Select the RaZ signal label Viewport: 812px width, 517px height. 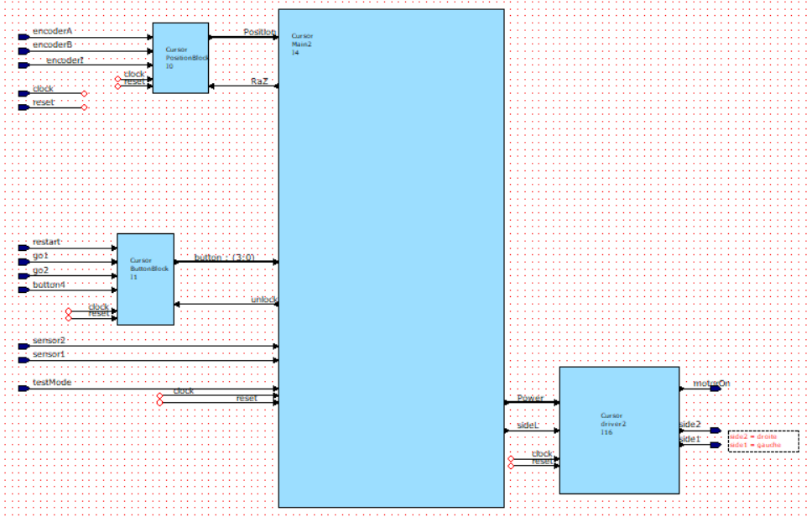pyautogui.click(x=259, y=81)
